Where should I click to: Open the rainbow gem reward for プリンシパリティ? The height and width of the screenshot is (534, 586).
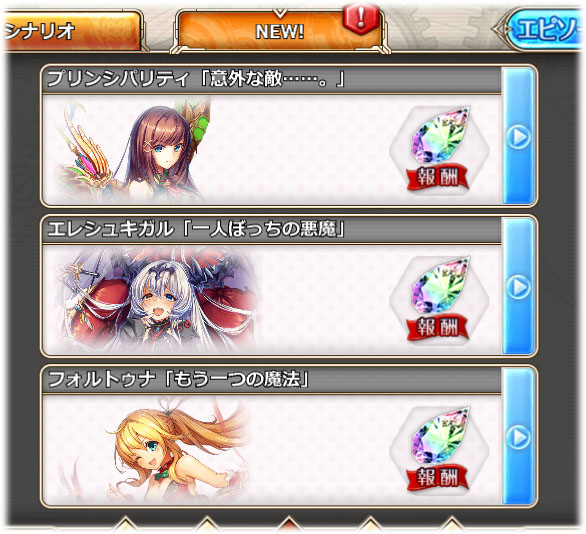point(440,135)
